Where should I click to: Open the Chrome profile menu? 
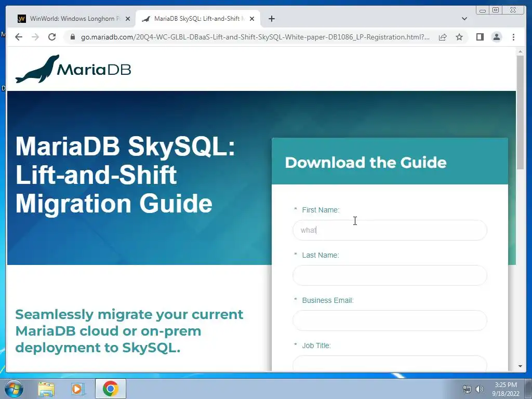coord(496,37)
